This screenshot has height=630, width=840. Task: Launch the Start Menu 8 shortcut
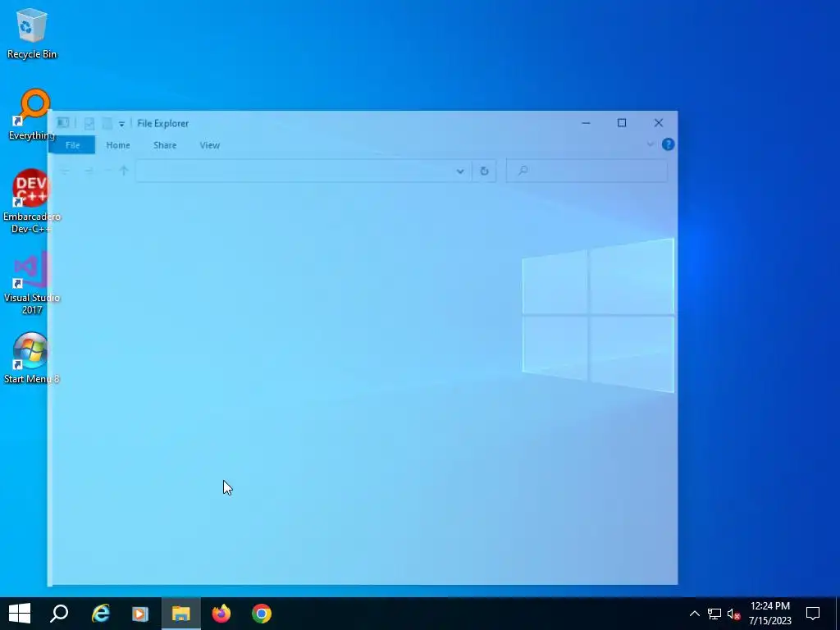point(32,358)
